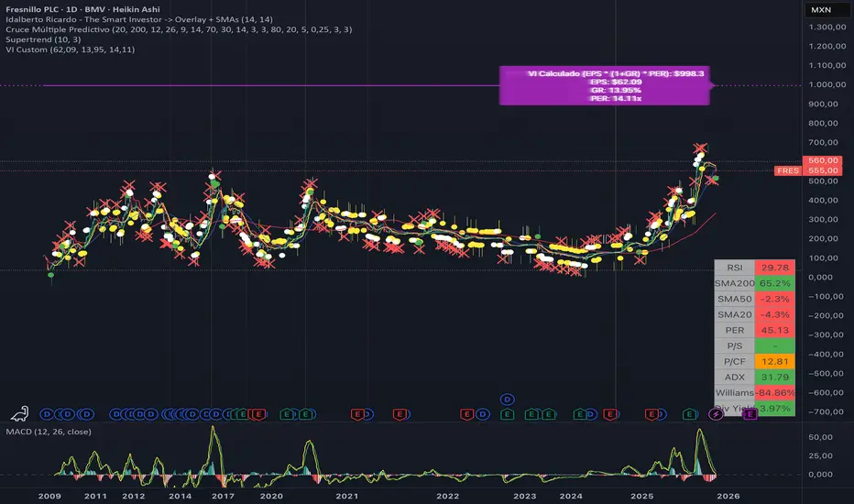This screenshot has height=504, width=854.
Task: Select the Idalberto Ricardo Smart Investor indicator legend
Action: point(139,19)
